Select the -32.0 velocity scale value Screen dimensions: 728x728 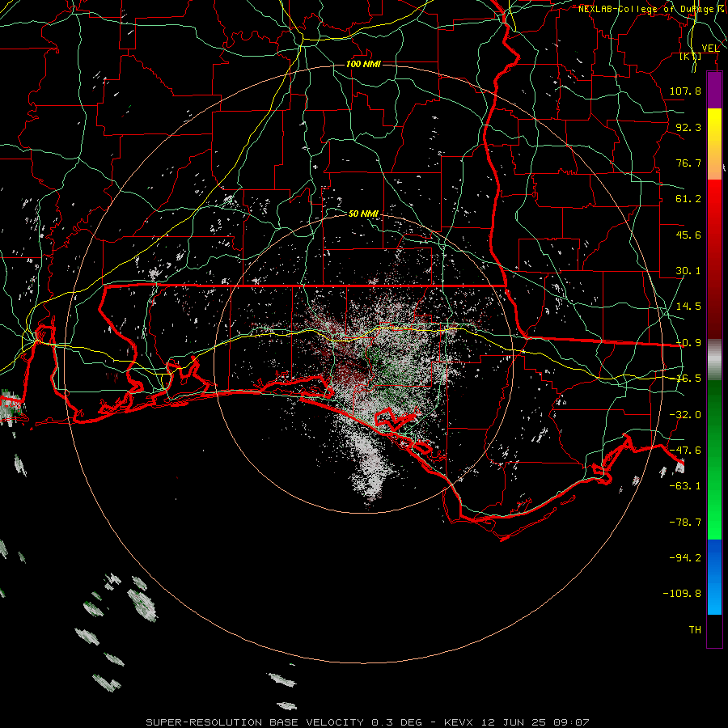pos(685,415)
